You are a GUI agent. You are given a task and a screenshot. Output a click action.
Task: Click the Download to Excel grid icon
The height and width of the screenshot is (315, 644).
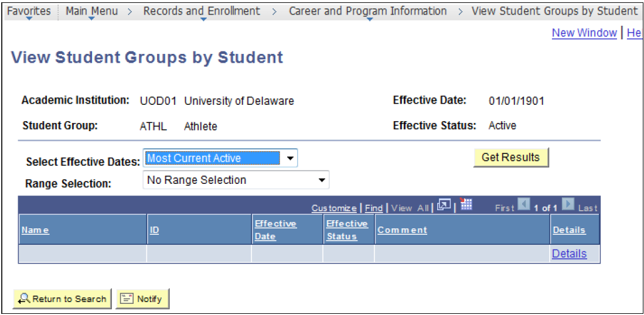(466, 204)
